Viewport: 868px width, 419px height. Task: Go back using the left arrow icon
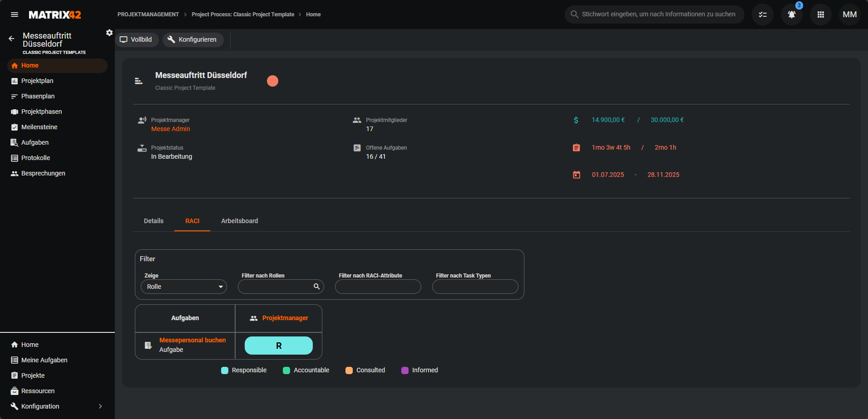pos(11,39)
